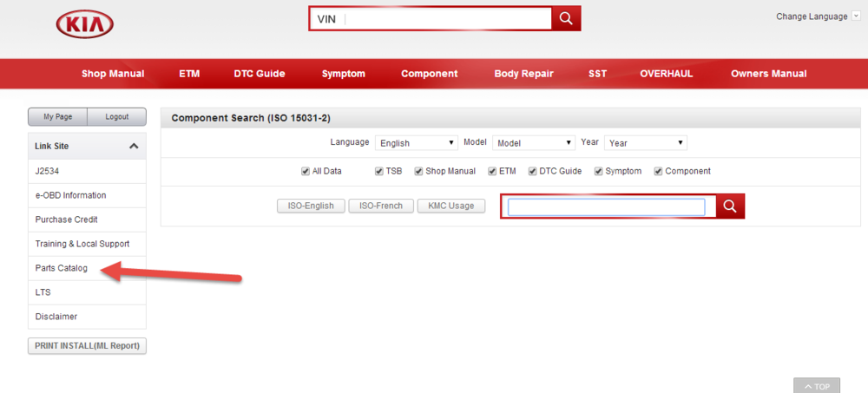Viewport: 868px width, 393px height.
Task: Toggle the ETM checkbox
Action: 492,171
